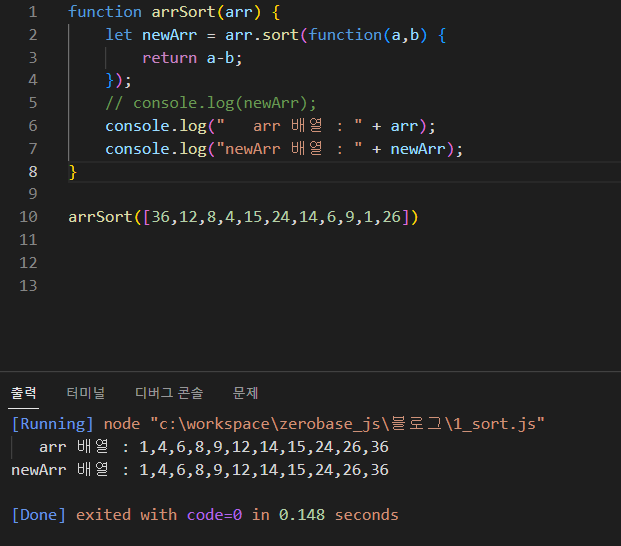621x546 pixels.
Task: Click the output line starting 'newArr 배열 :'
Action: point(200,470)
